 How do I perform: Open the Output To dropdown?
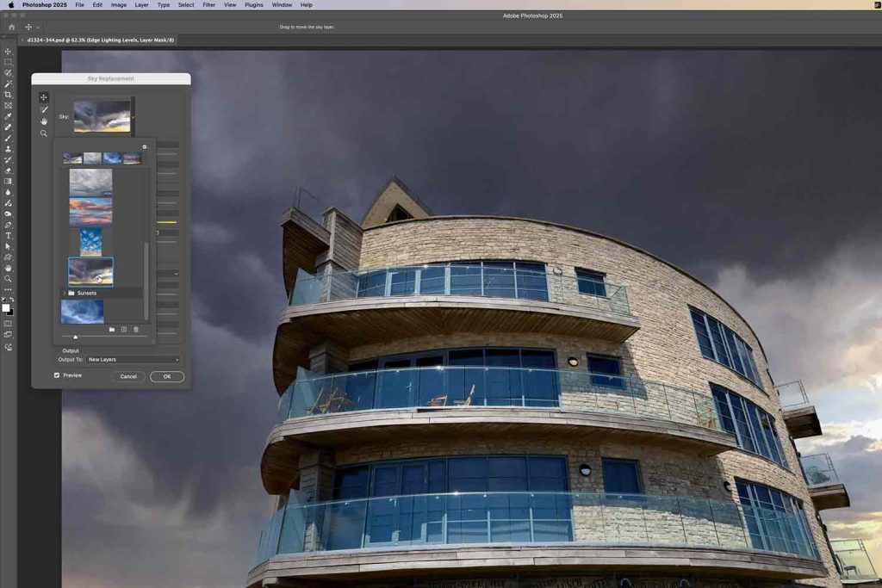click(x=133, y=360)
